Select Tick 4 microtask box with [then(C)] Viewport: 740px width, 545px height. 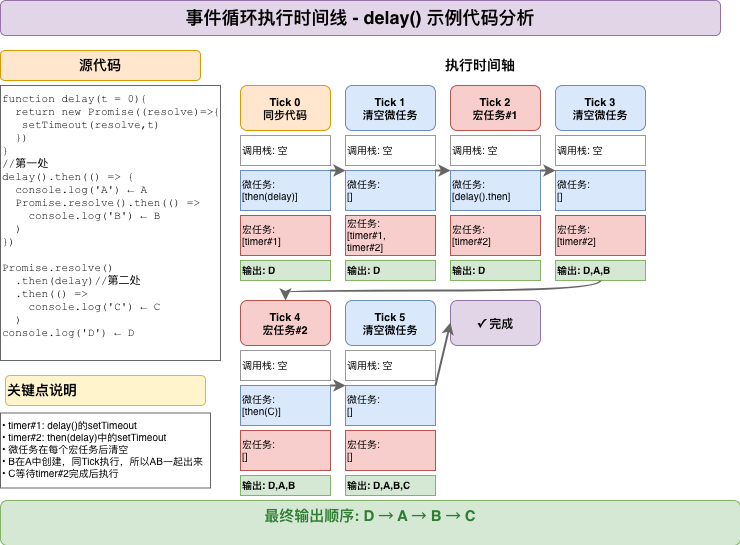(285, 405)
